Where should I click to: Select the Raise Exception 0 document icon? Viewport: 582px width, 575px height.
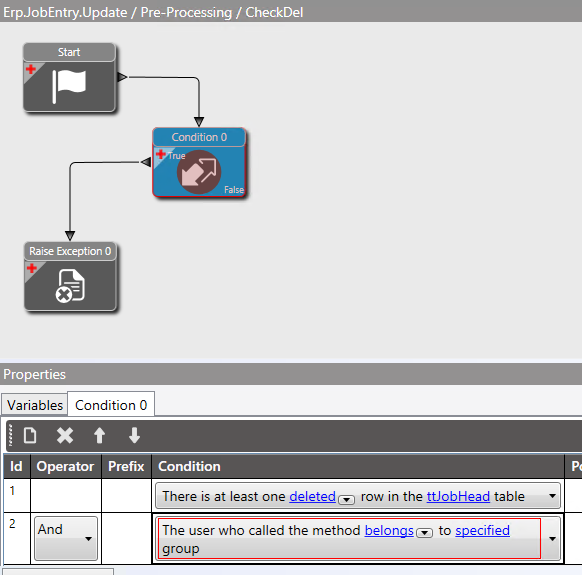click(70, 286)
